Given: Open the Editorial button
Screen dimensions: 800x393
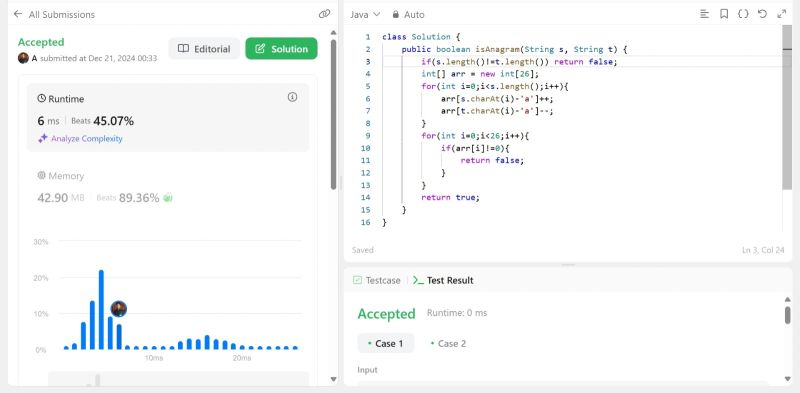Looking at the screenshot, I should click(204, 49).
